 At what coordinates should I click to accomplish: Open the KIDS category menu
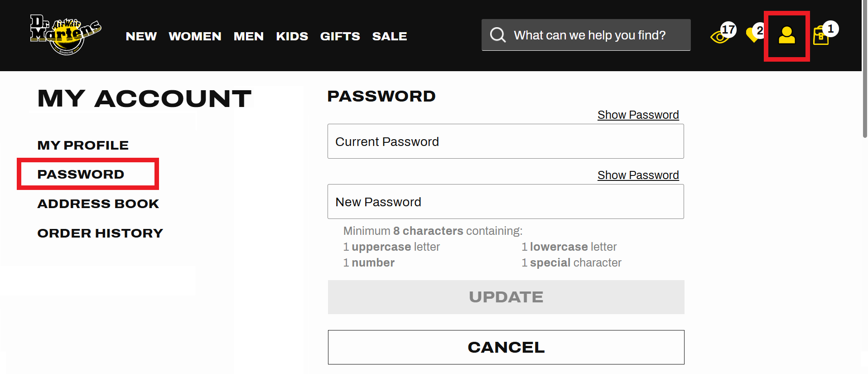point(292,36)
